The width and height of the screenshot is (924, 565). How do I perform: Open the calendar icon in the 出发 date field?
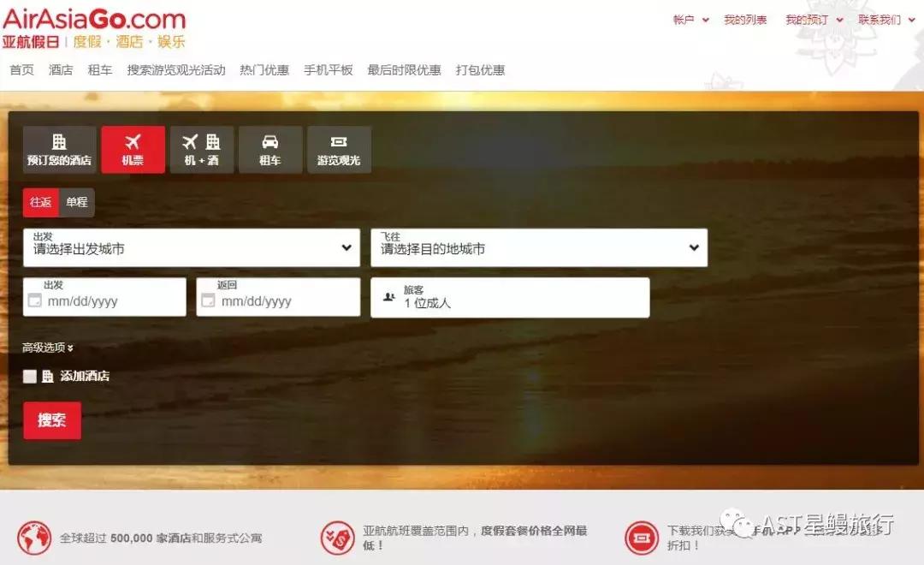[x=36, y=300]
